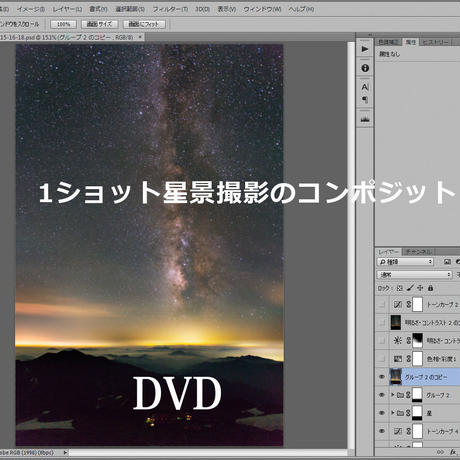
Task: Hide the トーンカーブ 4 layer
Action: click(x=382, y=431)
